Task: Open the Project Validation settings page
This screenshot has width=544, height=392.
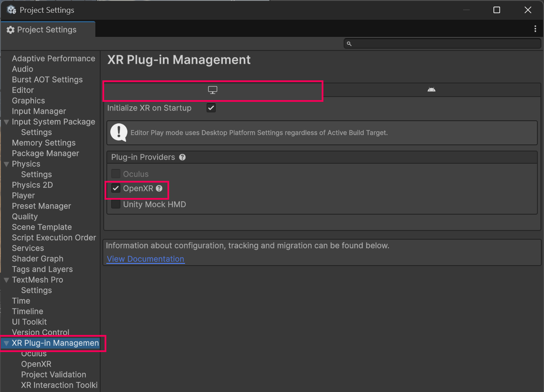Action: tap(54, 374)
